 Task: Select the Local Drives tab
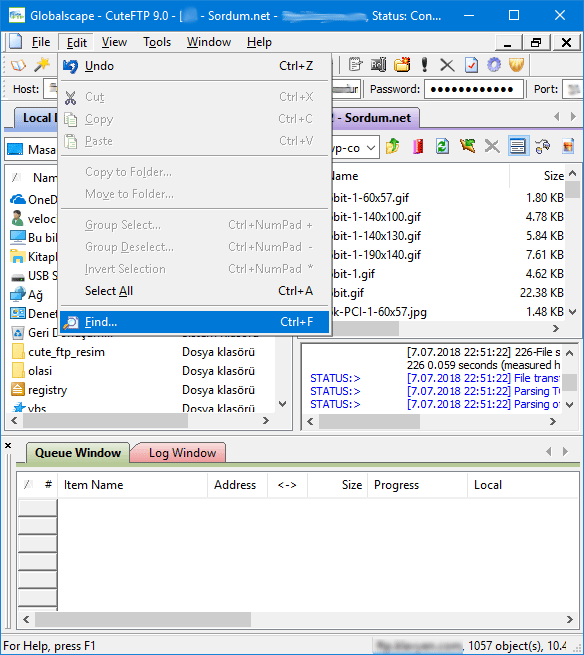[x=37, y=118]
